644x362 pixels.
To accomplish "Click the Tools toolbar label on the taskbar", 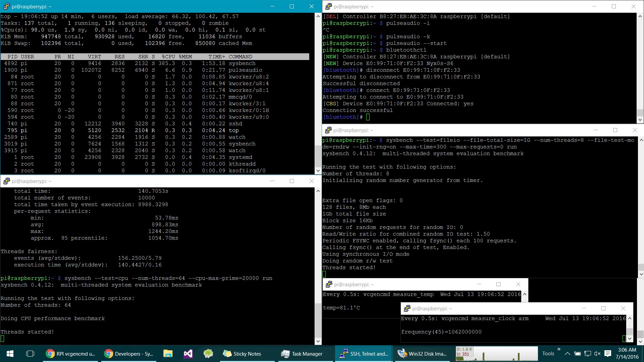I will (x=548, y=354).
